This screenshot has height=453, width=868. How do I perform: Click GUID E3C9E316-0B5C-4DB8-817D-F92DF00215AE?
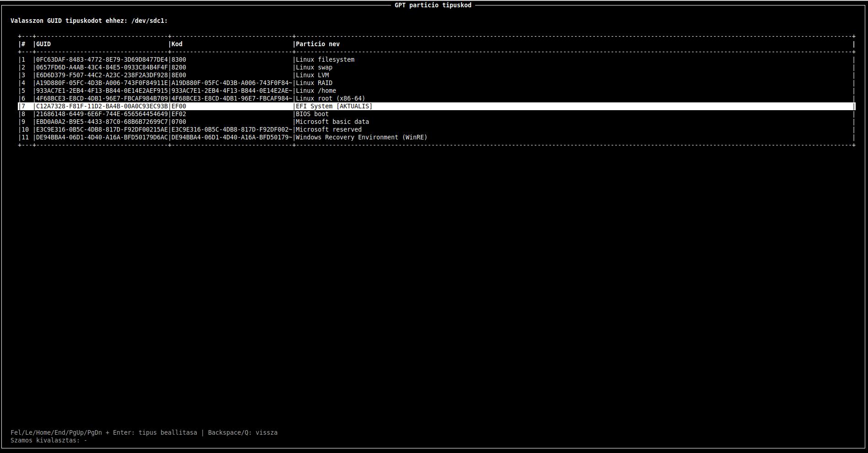(102, 129)
